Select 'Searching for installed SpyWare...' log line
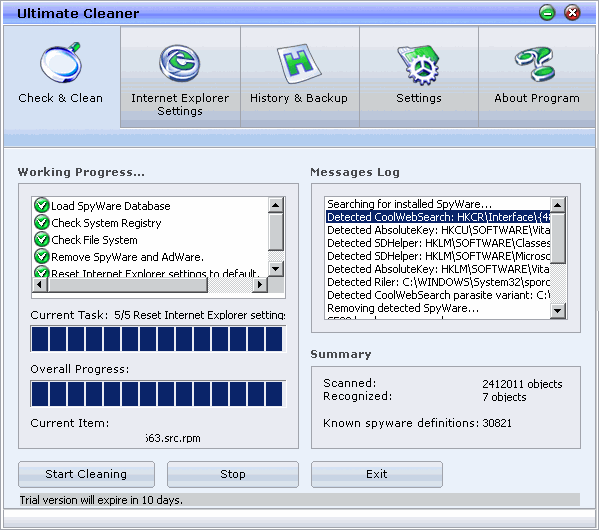Image resolution: width=599 pixels, height=530 pixels. click(438, 204)
